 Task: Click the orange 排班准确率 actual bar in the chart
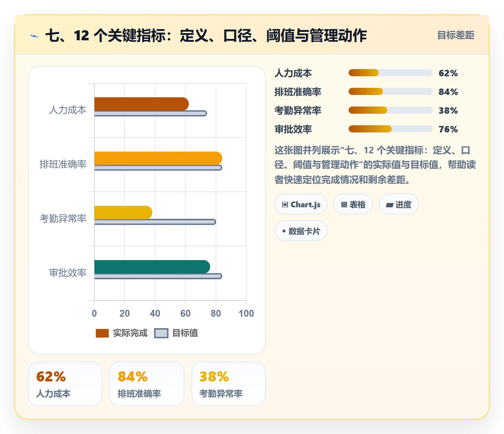158,158
